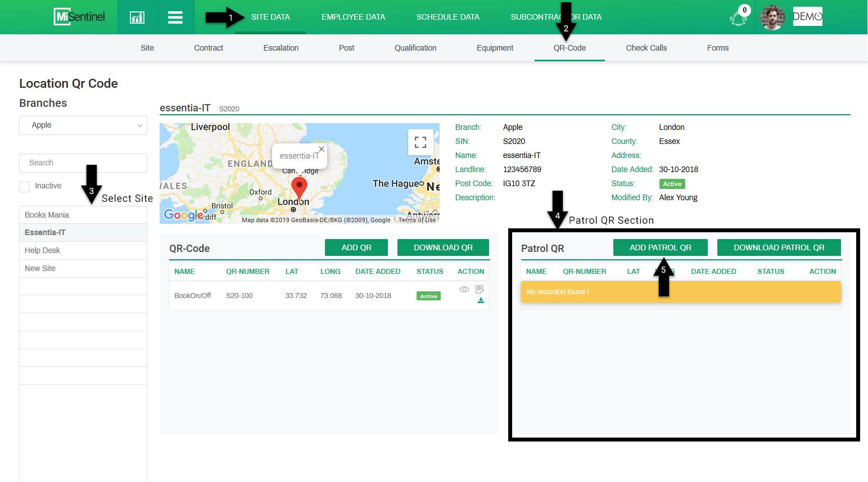Click the MiSentinel logo
The image size is (868, 482).
pos(79,17)
